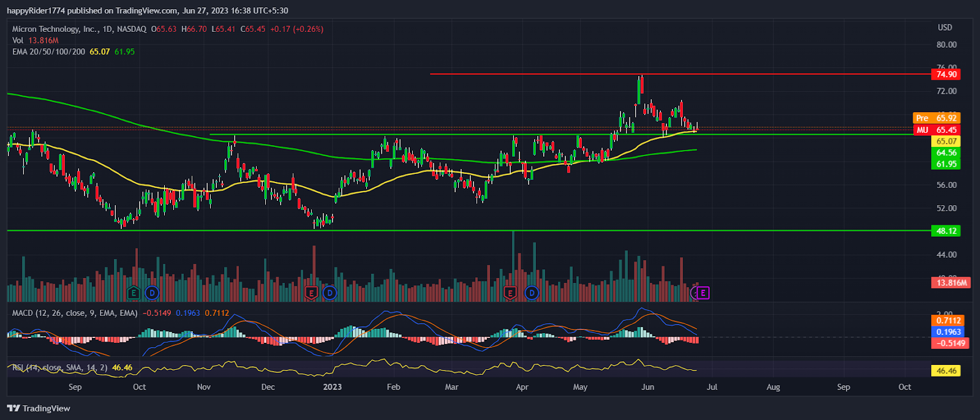Open the dividend marker at start of 2023
Screen dimensions: 980x420
coord(330,293)
